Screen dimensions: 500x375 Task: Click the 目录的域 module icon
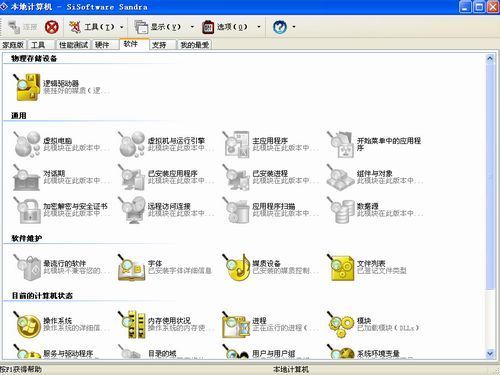pyautogui.click(x=131, y=352)
